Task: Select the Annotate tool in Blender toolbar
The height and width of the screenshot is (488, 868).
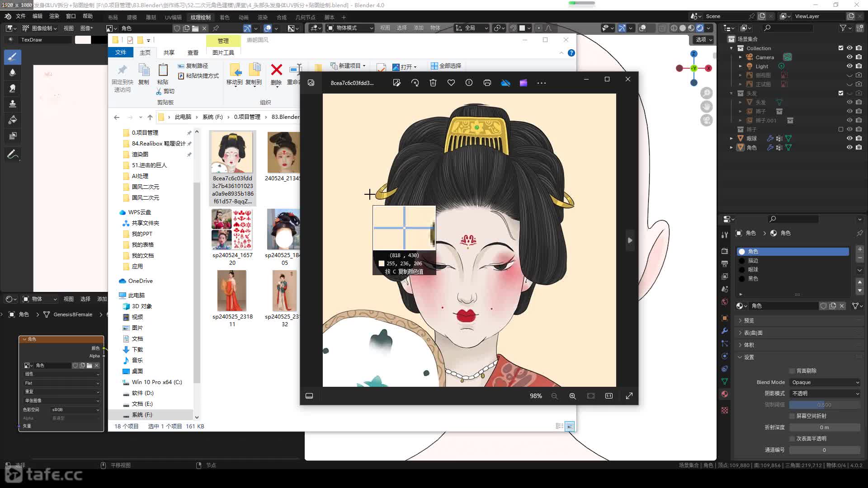Action: coord(13,155)
